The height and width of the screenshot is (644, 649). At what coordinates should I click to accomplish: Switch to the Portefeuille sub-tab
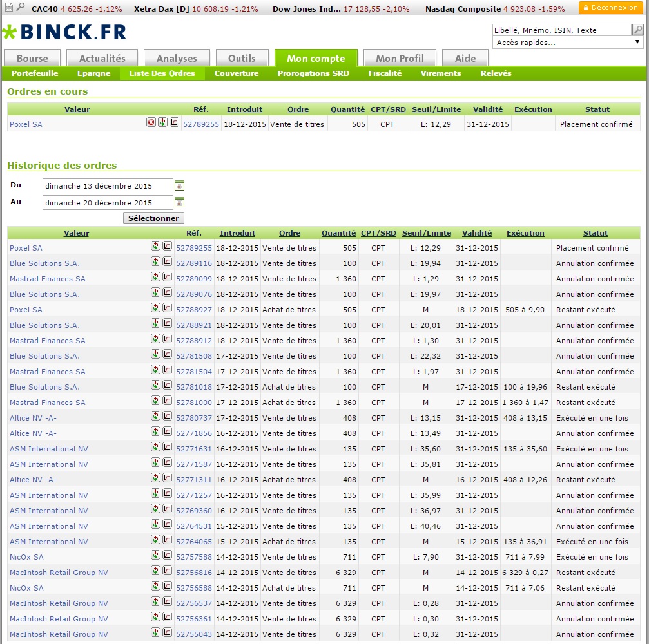[35, 73]
